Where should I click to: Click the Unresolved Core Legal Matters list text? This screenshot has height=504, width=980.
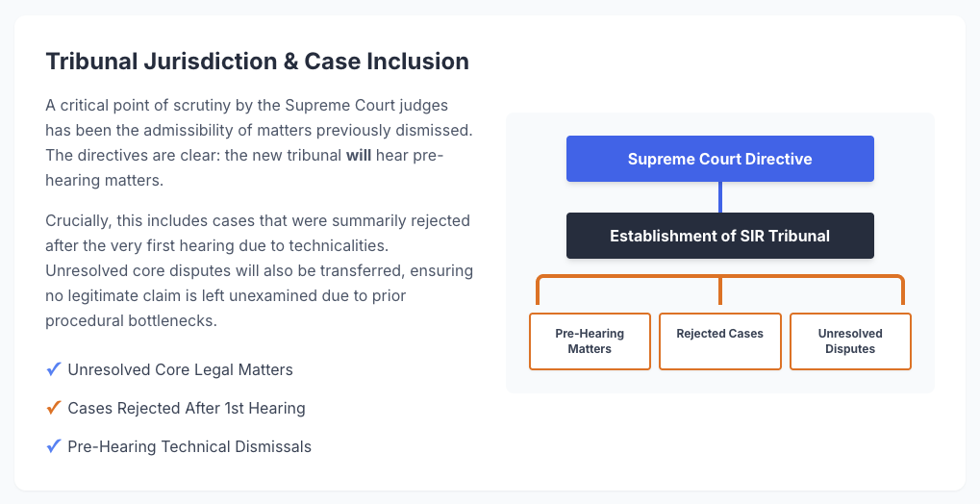[x=180, y=369]
